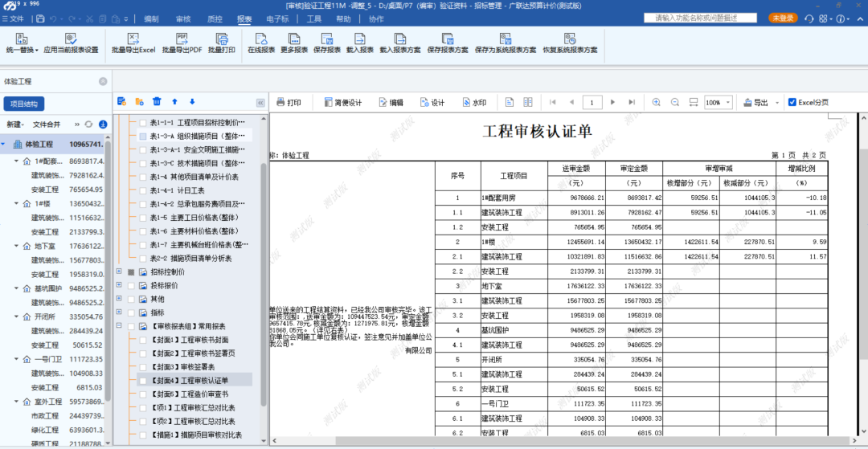Click the 统一替换 icon in ribbon
This screenshot has height=449, width=868.
click(22, 39)
